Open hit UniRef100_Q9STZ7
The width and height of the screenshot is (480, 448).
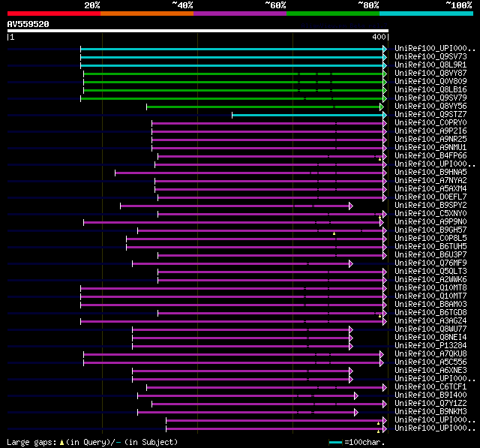point(430,115)
